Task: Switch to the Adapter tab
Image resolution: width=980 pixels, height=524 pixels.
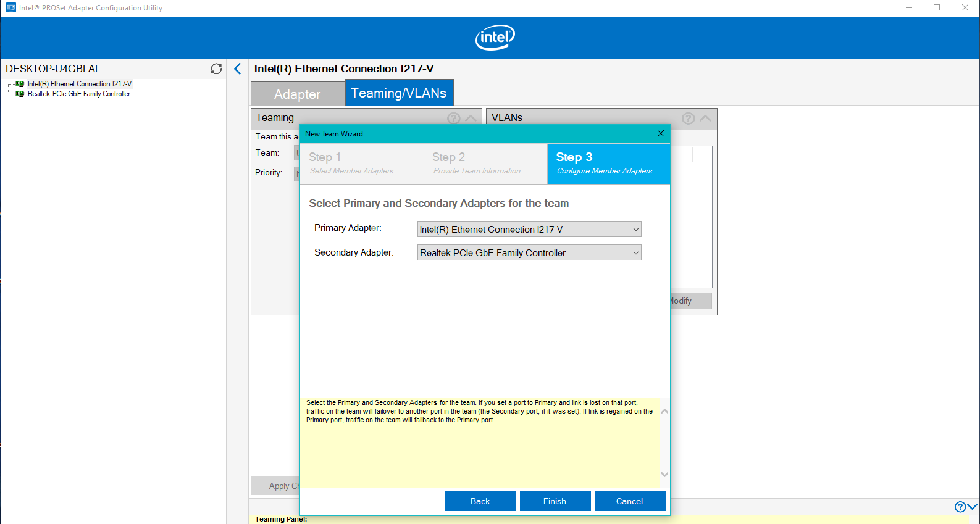Action: tap(298, 94)
